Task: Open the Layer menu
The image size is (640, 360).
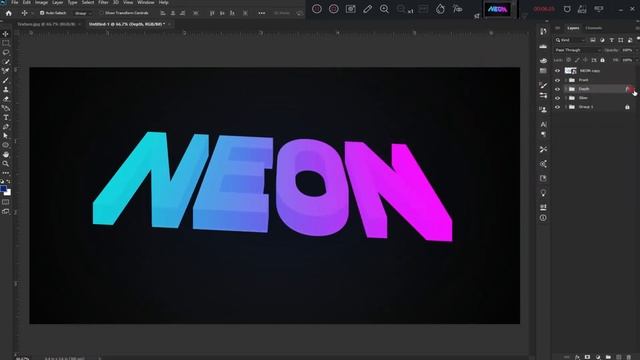Action: (58, 2)
